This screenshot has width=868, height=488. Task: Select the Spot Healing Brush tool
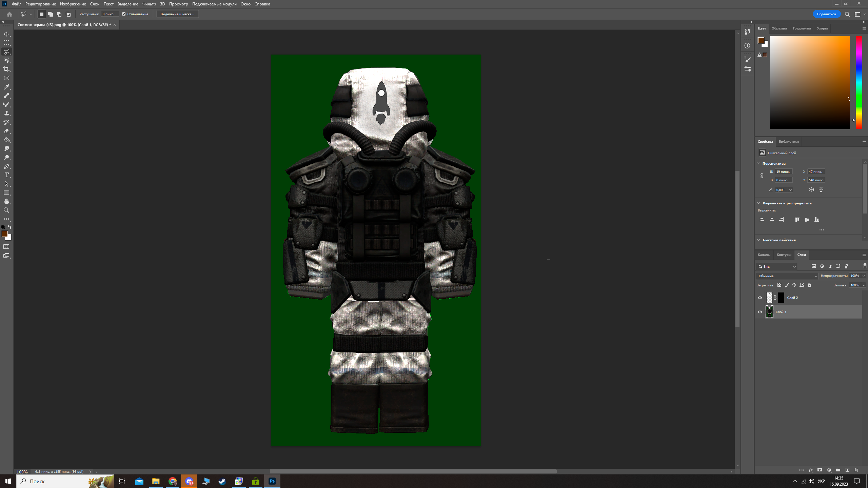pos(6,96)
